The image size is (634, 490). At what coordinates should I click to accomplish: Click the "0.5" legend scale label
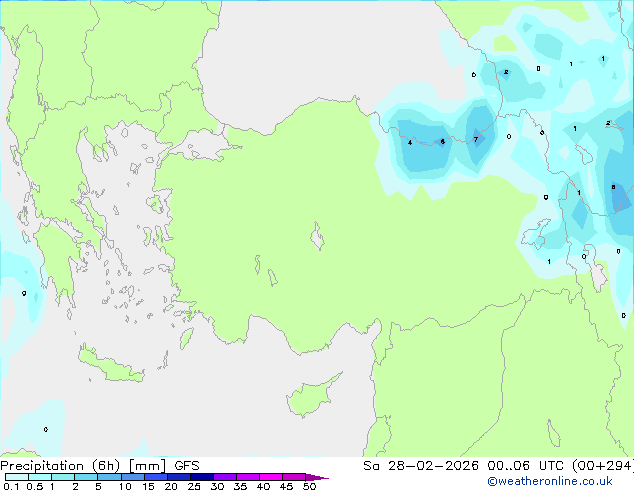coord(35,486)
